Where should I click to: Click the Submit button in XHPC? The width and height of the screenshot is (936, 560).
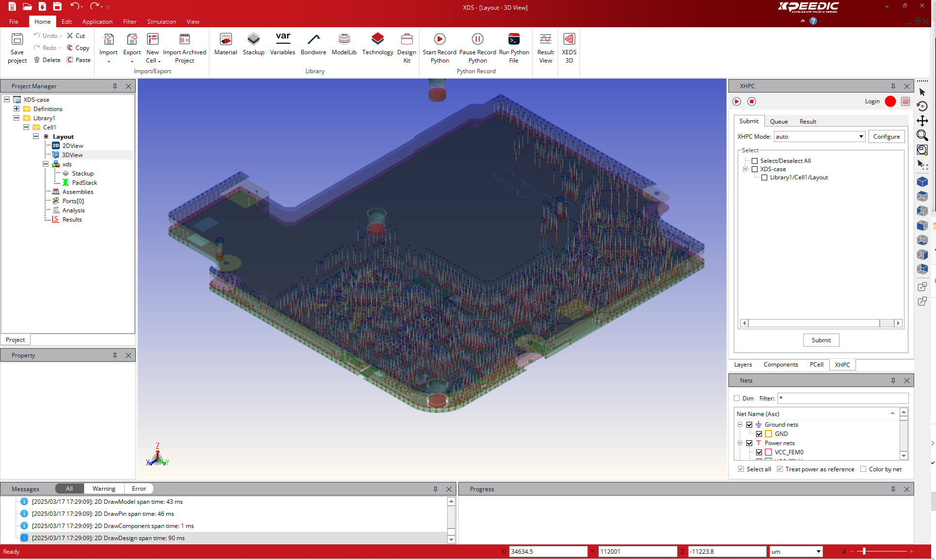tap(821, 340)
